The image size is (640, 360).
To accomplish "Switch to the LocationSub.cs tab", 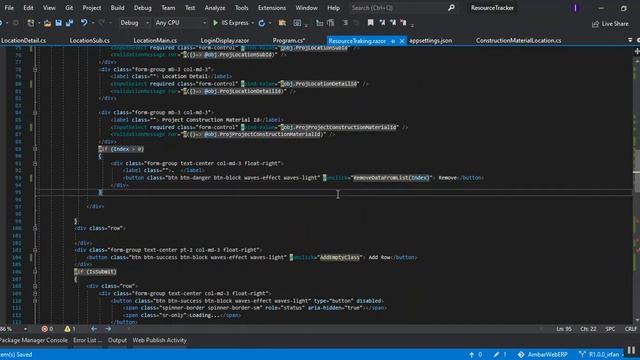I will pos(89,40).
